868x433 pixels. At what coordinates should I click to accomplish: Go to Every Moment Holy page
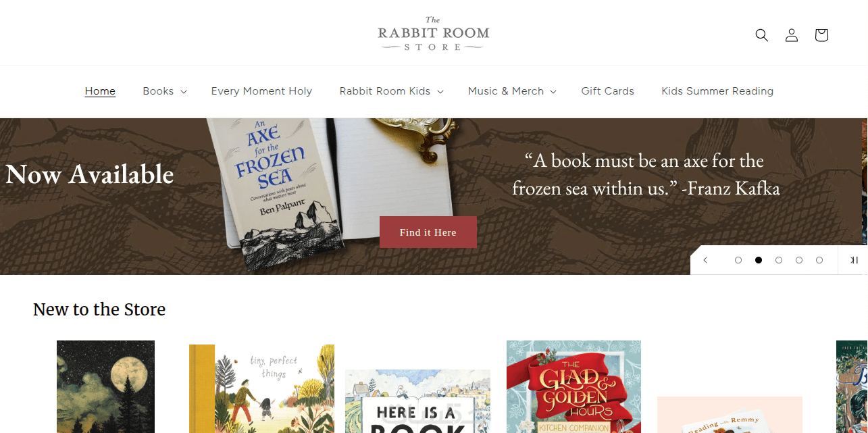coord(261,91)
